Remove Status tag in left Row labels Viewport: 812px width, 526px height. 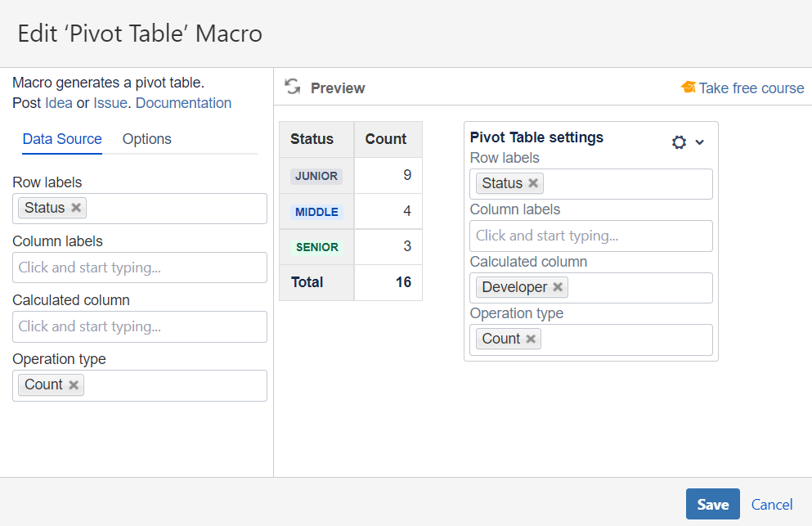76,208
